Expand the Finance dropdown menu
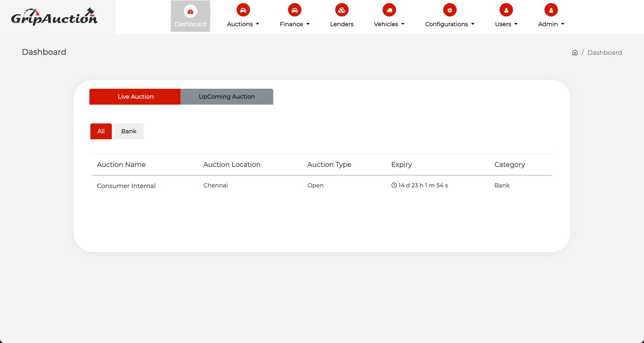Viewport: 644px width, 343px height. coord(295,24)
